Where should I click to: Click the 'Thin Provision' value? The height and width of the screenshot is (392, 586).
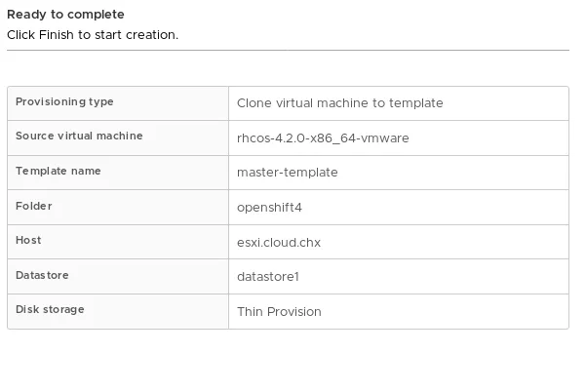click(279, 312)
